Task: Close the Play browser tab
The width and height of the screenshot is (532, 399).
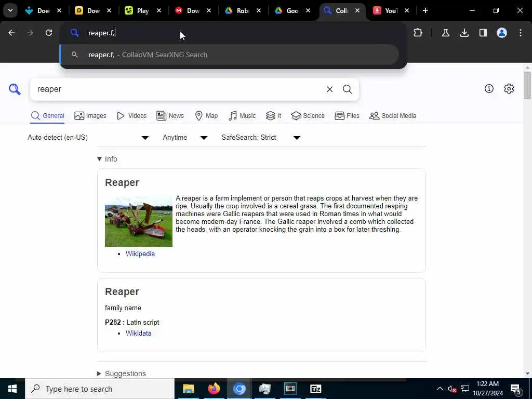Action: 159,10
